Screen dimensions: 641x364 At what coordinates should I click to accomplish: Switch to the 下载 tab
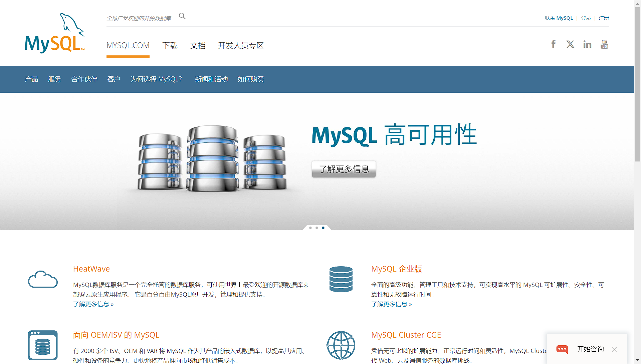point(170,45)
